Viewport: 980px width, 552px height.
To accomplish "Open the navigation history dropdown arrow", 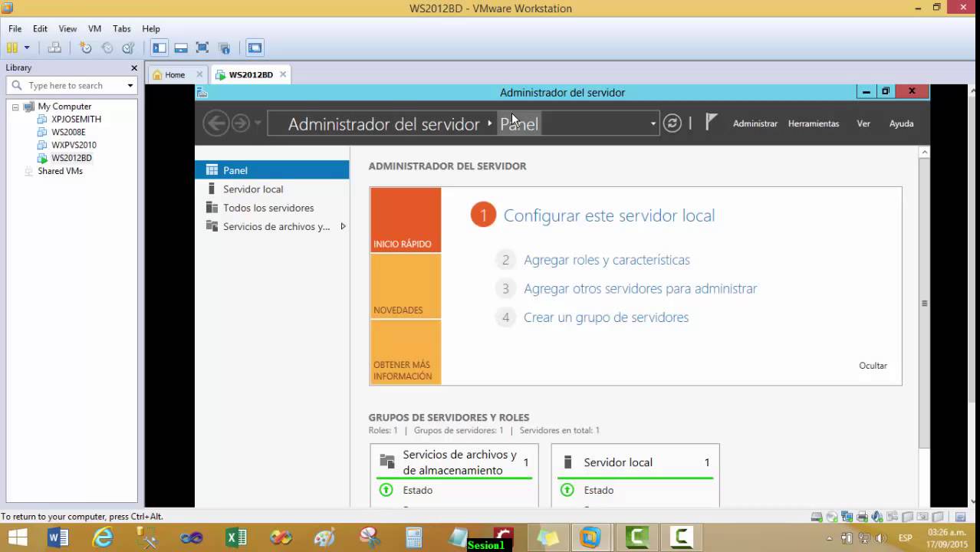I will coord(258,123).
